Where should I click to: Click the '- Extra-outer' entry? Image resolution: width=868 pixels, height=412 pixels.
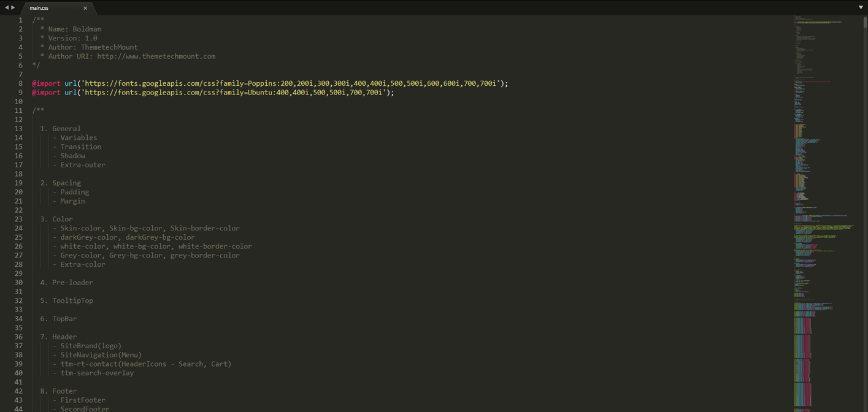(x=79, y=165)
